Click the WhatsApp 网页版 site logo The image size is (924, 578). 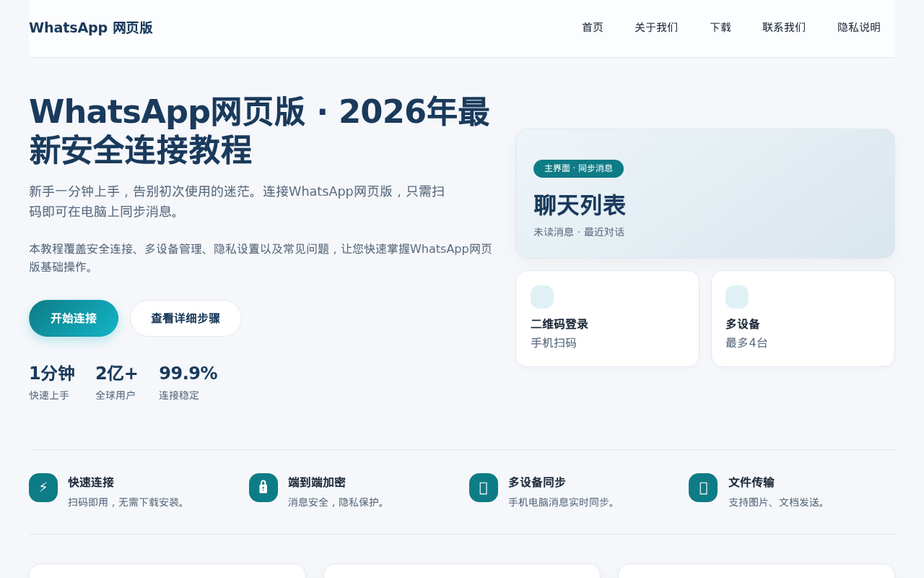pyautogui.click(x=91, y=28)
